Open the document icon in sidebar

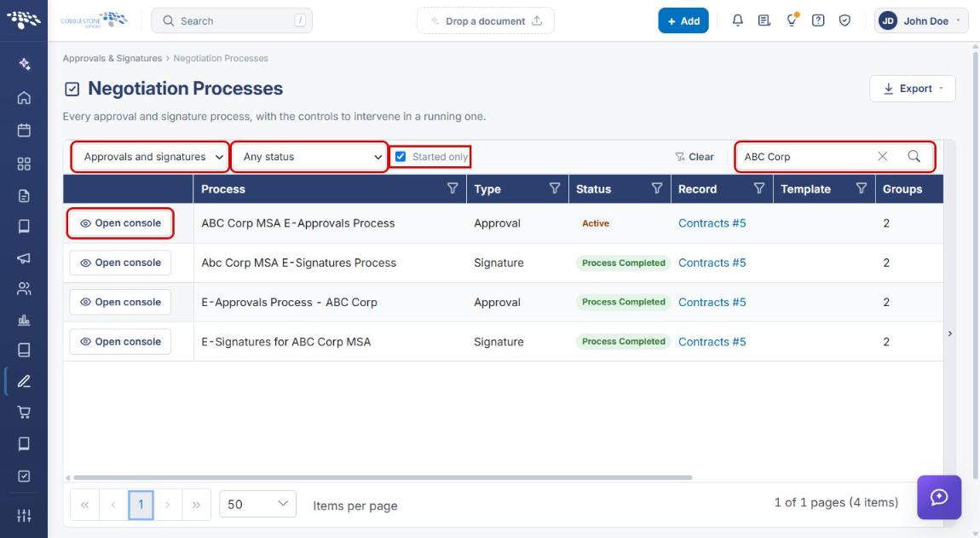click(x=24, y=196)
